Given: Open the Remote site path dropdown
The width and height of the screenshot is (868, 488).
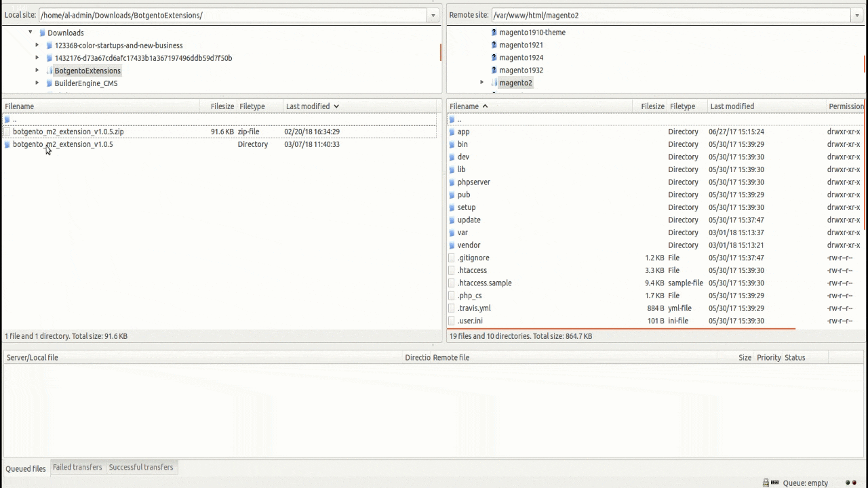Looking at the screenshot, I should [x=856, y=15].
